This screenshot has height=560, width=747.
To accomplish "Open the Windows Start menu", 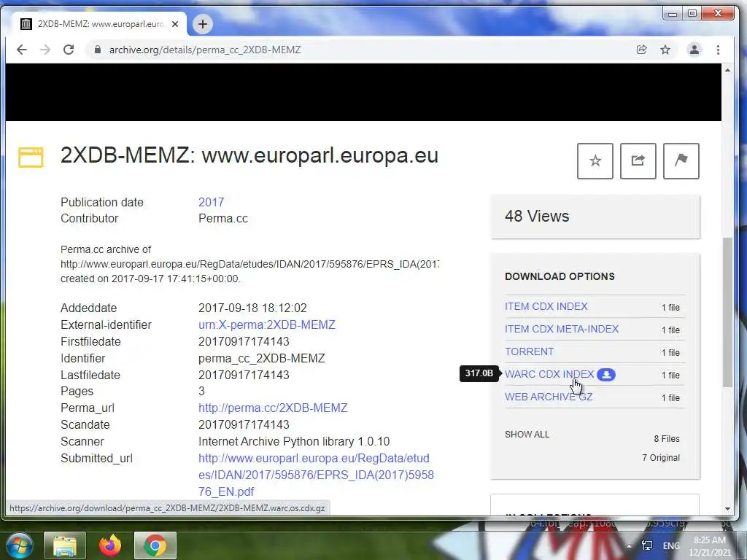I will pyautogui.click(x=18, y=545).
